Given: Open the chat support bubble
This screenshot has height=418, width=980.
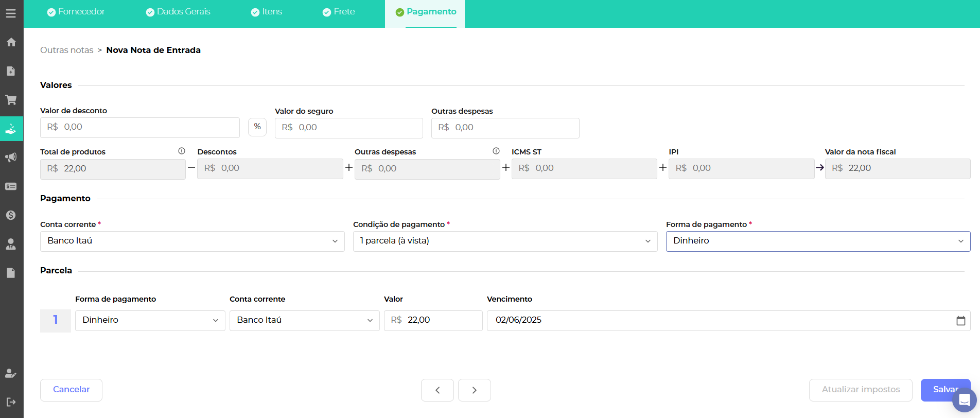Looking at the screenshot, I should 964,400.
